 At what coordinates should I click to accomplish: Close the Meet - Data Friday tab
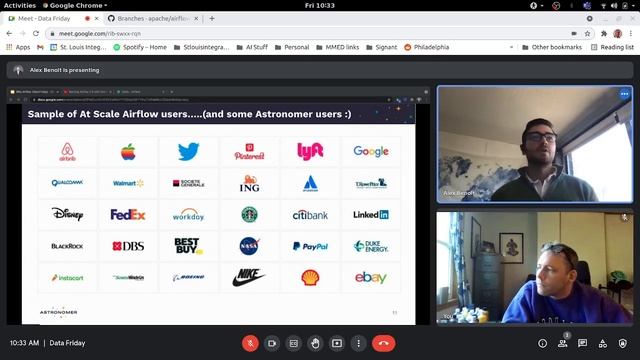pos(97,18)
